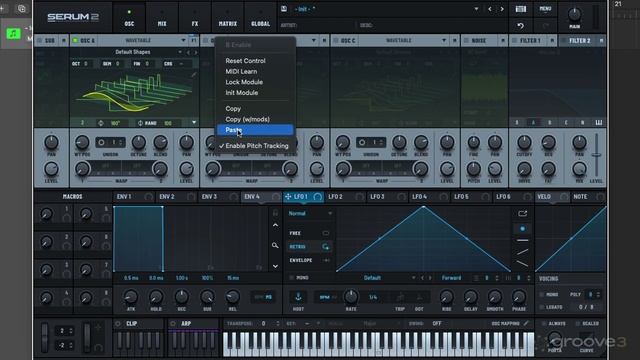This screenshot has height=360, width=640.
Task: Open the OSC C wavetable type dropdown
Action: coord(444,40)
